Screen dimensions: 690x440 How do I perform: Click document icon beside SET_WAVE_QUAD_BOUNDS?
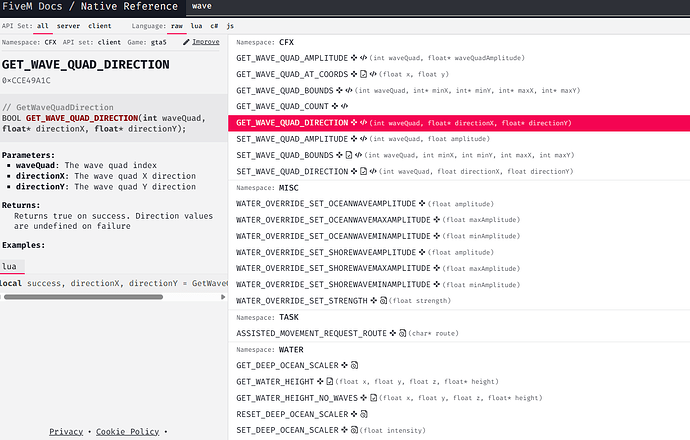pyautogui.click(x=349, y=155)
